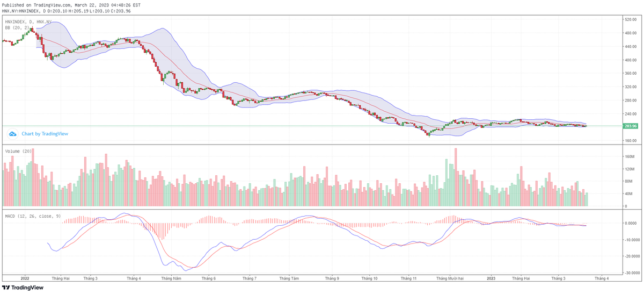
Task: Click the '2022' year marker on the time axis
Action: [x=24, y=278]
